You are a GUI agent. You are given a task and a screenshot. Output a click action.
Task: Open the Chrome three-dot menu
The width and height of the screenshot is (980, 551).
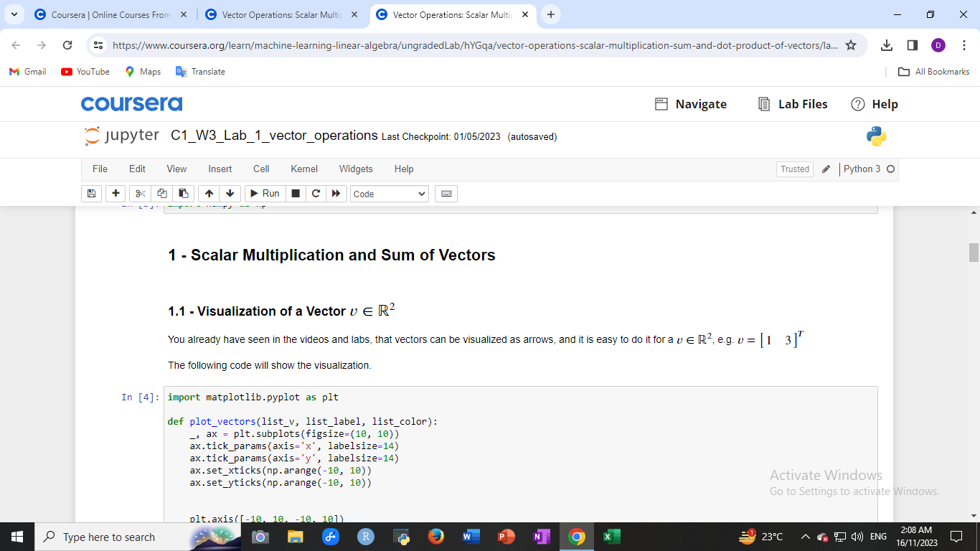click(x=964, y=45)
